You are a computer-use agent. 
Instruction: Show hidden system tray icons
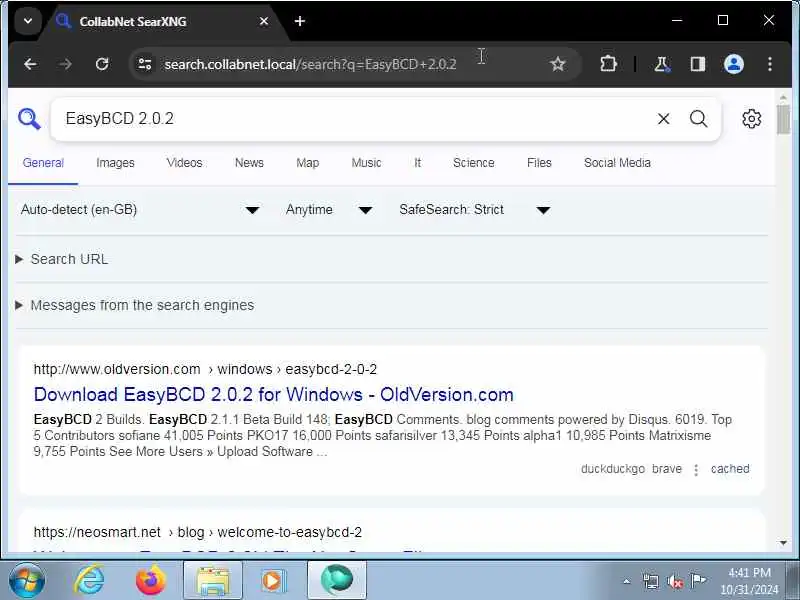627,581
